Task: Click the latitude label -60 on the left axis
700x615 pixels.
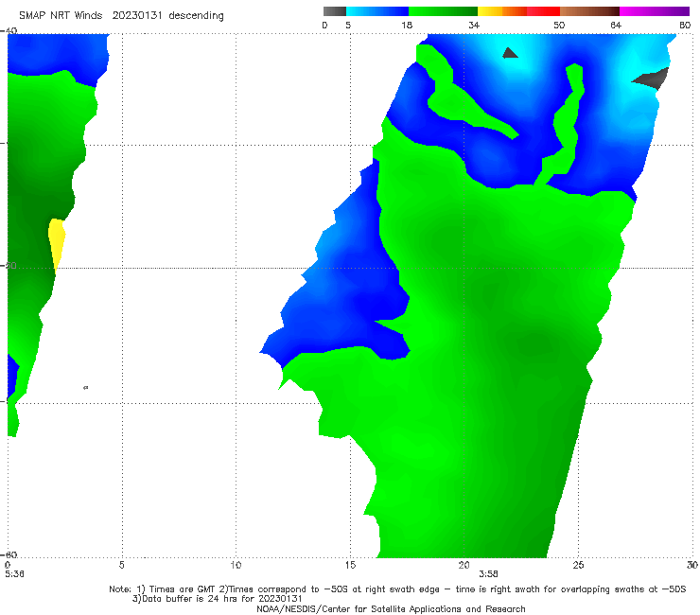Action: (9, 554)
